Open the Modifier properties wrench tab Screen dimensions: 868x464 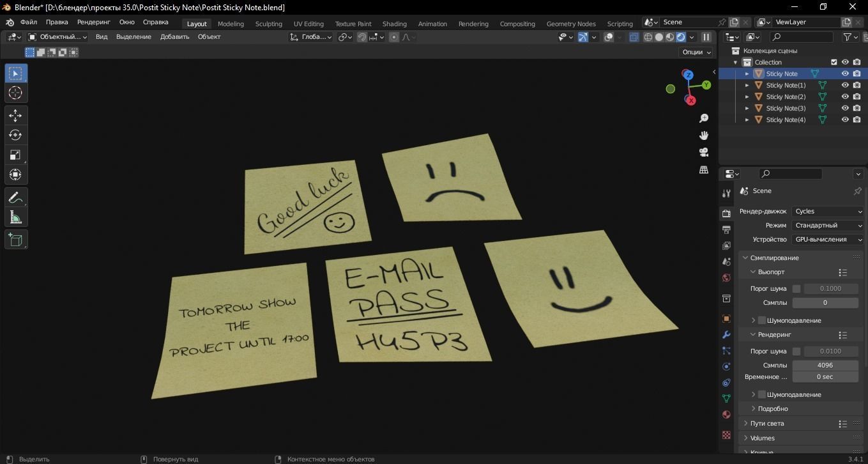point(726,334)
